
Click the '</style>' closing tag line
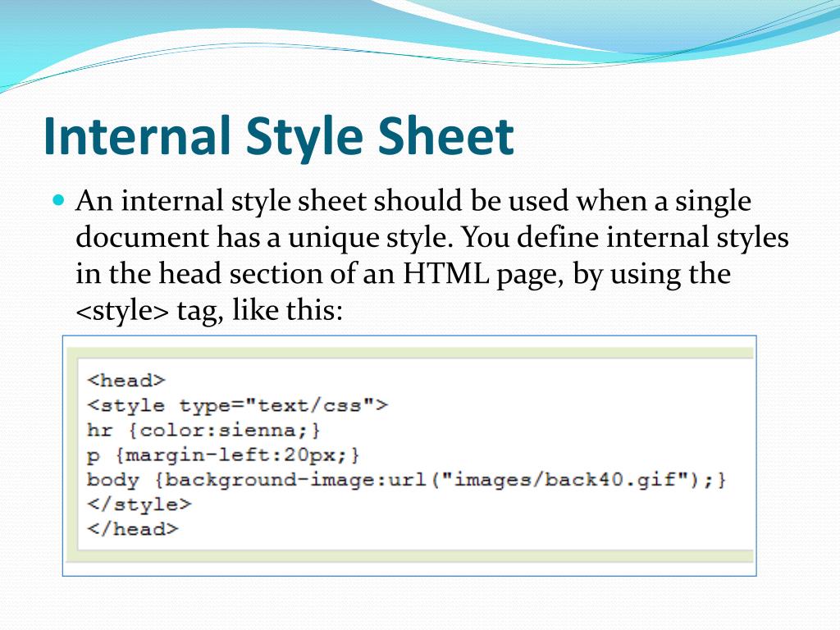(x=139, y=504)
